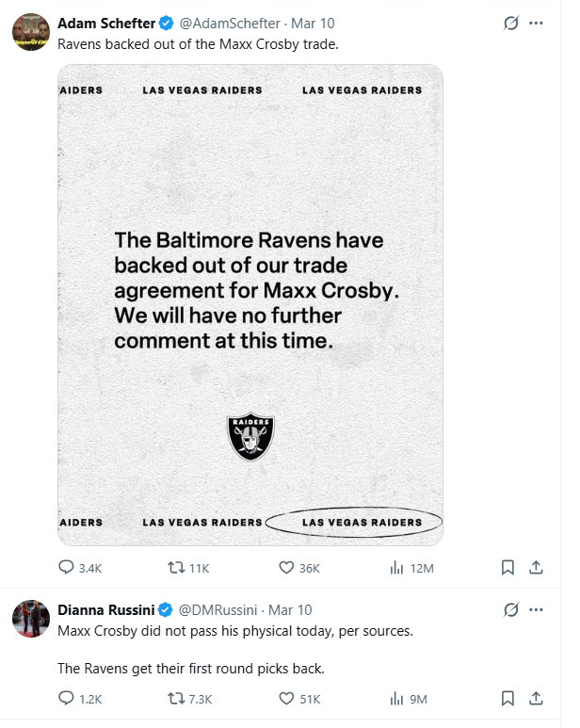580x728 pixels.
Task: Reply to Dianna Russini's physical tweet
Action: [67, 699]
